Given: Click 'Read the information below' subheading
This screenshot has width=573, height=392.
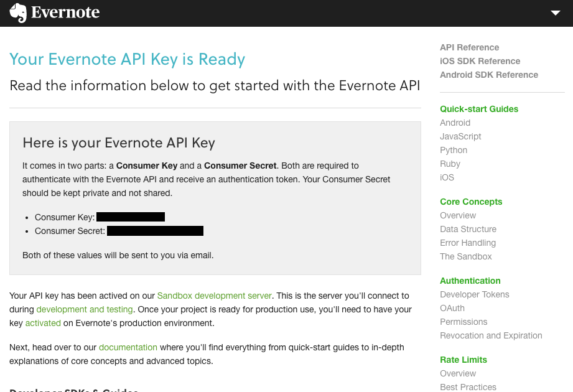Looking at the screenshot, I should click(215, 85).
